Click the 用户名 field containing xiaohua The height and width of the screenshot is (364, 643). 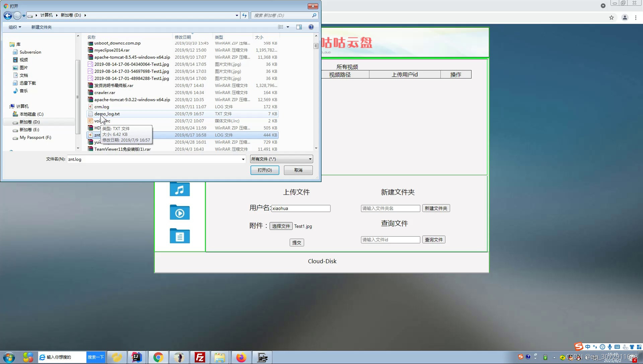301,208
